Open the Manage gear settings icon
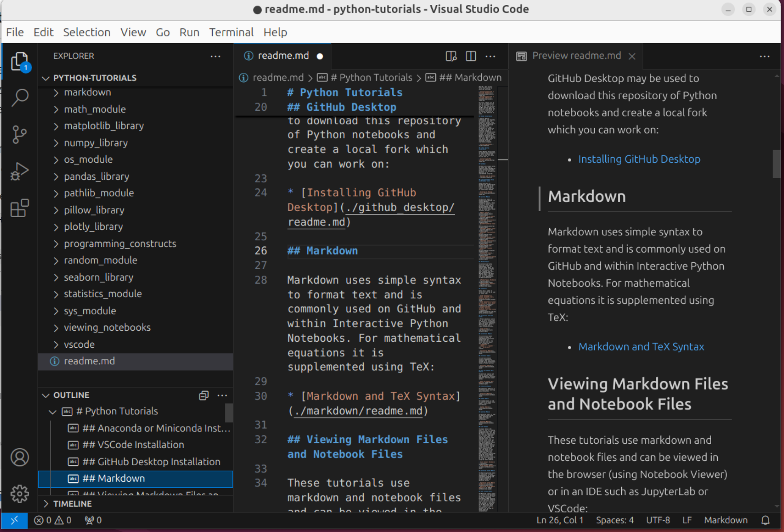This screenshot has width=784, height=532. coord(20,494)
